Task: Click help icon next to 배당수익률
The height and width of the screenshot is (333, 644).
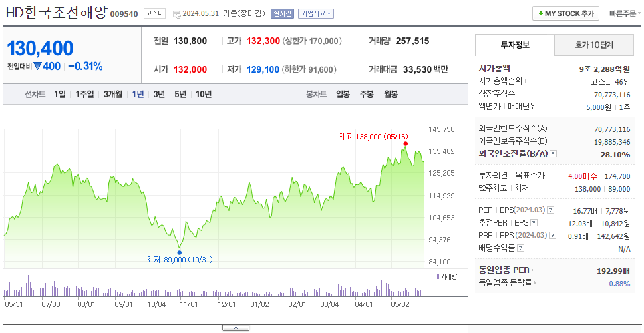Action: point(521,248)
